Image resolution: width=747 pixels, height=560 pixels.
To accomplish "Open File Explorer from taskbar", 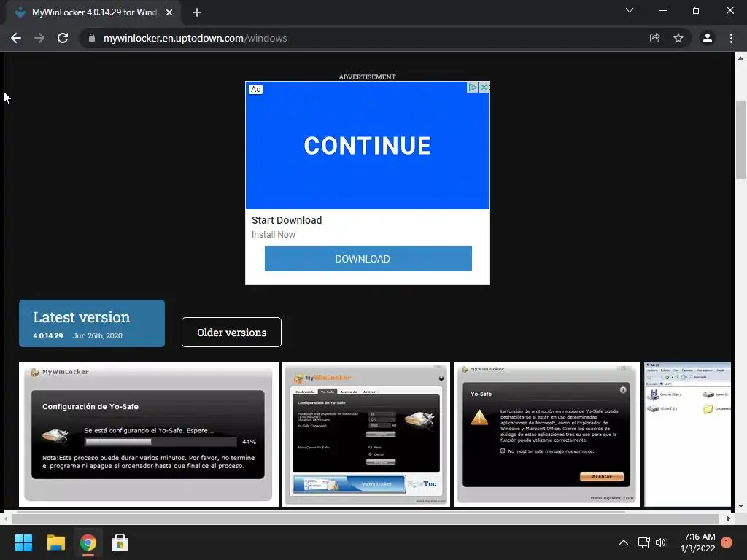I will 55,542.
